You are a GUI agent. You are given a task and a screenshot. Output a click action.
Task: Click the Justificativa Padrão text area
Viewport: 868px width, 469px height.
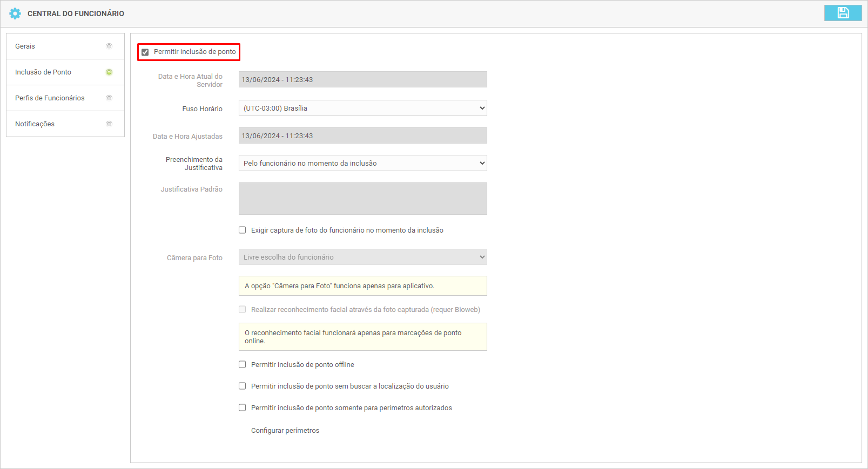pos(362,199)
